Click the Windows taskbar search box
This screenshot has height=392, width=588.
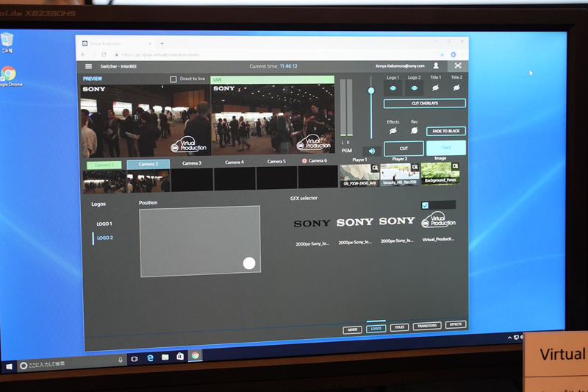[71, 363]
